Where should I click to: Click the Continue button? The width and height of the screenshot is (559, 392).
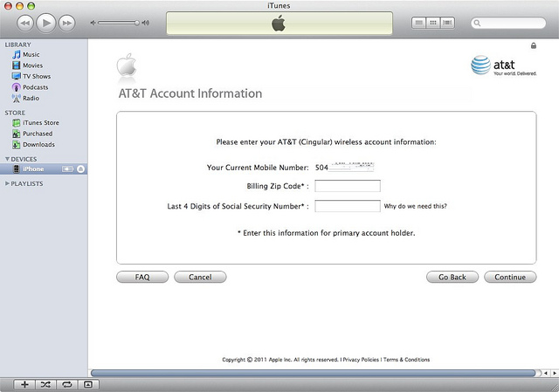[x=510, y=277]
